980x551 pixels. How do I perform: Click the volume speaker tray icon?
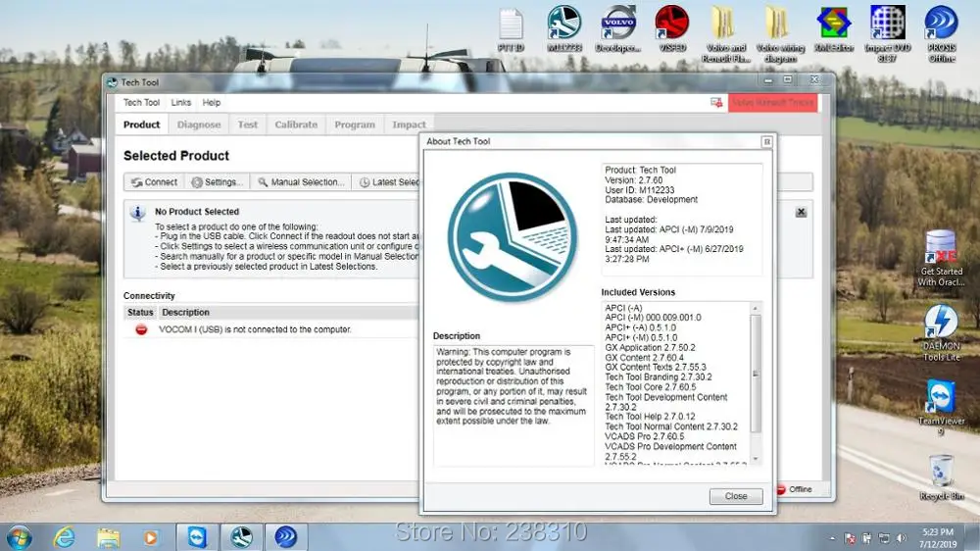click(x=901, y=538)
